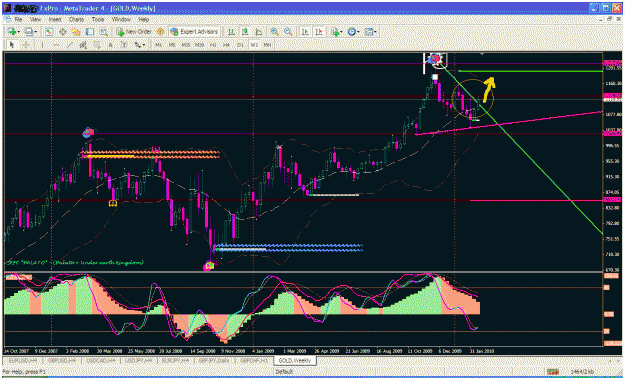
Task: Select the text annotation tool
Action: [x=110, y=45]
